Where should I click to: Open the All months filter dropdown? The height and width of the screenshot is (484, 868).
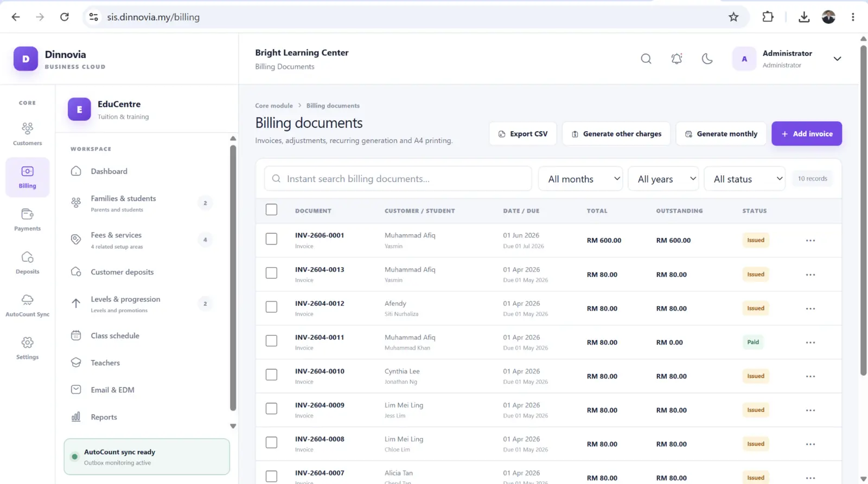[580, 179]
